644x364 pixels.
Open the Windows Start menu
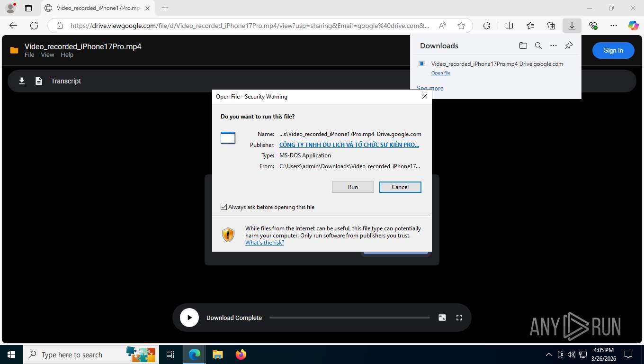(x=11, y=355)
